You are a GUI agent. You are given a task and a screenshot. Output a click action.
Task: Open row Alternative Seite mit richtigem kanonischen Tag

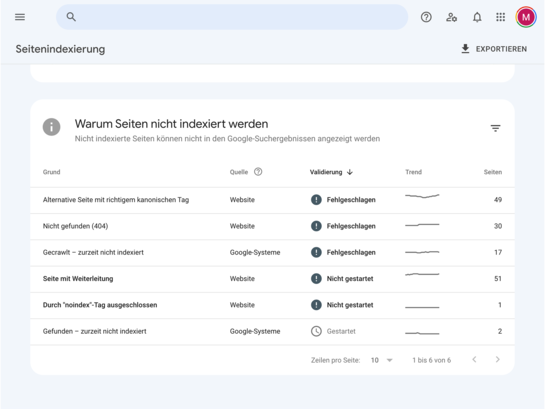coord(272,200)
